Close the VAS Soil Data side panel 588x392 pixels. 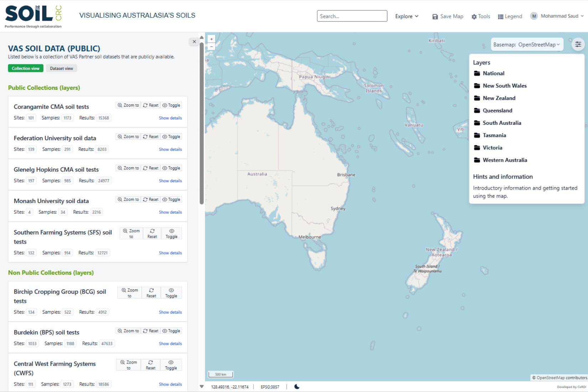pos(194,42)
